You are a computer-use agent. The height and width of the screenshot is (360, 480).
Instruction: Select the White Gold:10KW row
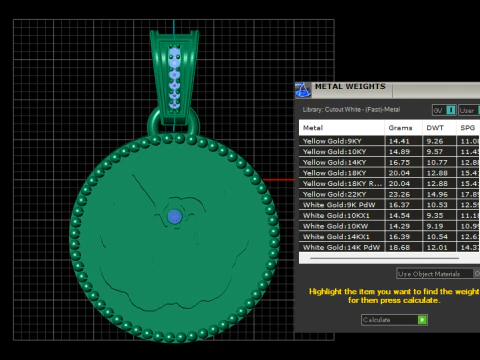coord(389,226)
